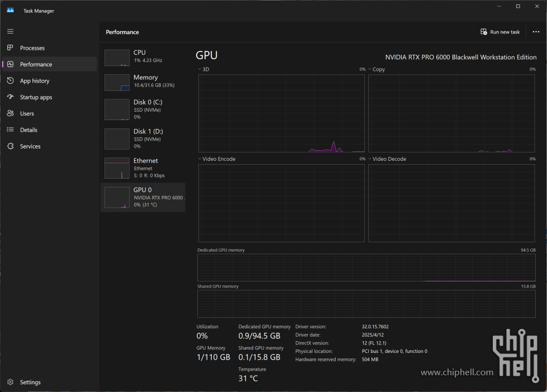Open the three-dot more options menu
The height and width of the screenshot is (392, 547).
(536, 32)
